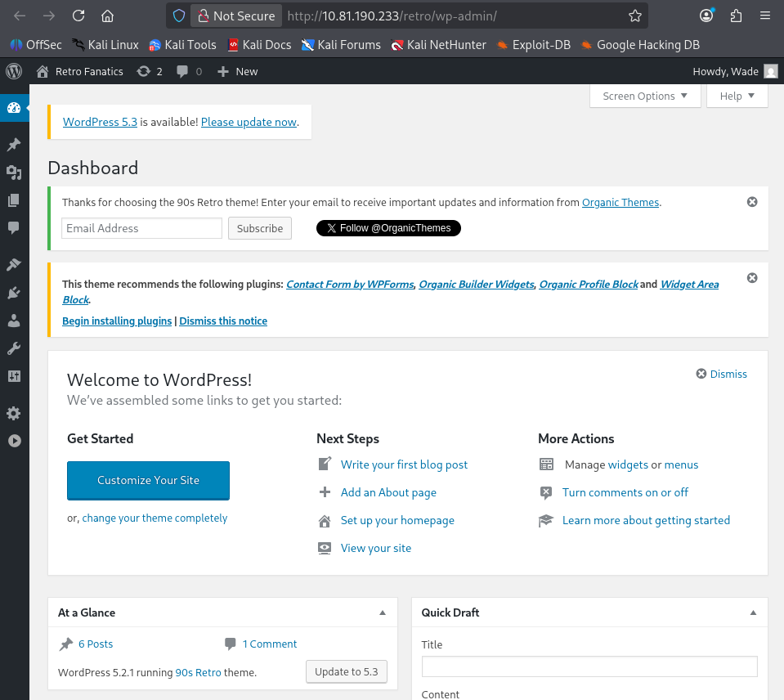Open the Pages sidebar icon
This screenshot has width=784, height=700.
[14, 200]
